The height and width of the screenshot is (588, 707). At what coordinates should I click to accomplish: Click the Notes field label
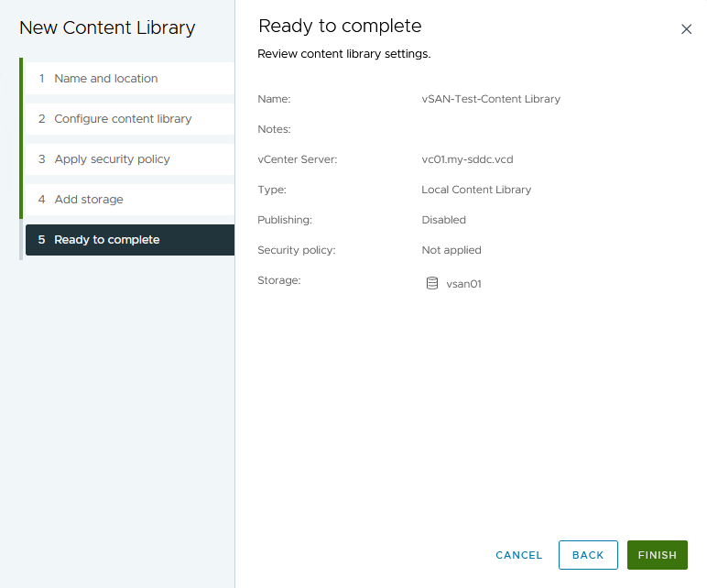point(274,129)
